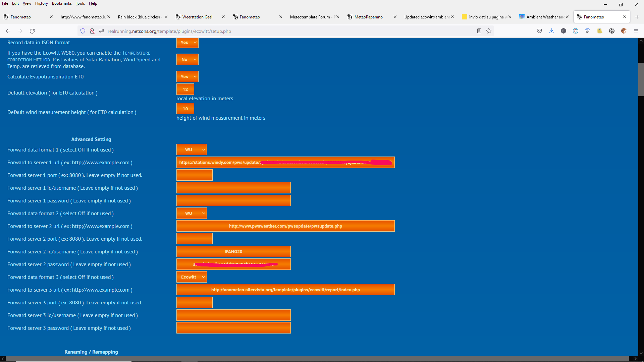Image resolution: width=644 pixels, height=362 pixels.
Task: Bookmark this page with star icon
Action: click(x=489, y=31)
